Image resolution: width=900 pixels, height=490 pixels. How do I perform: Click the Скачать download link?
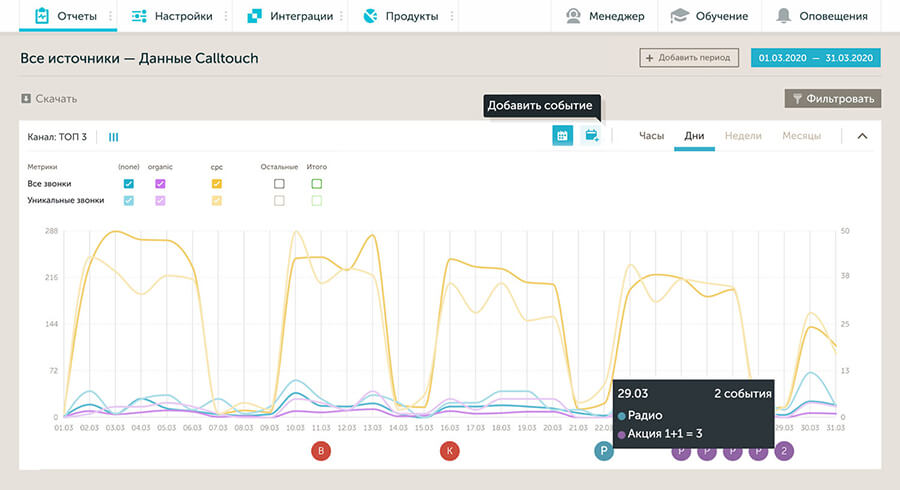(49, 99)
